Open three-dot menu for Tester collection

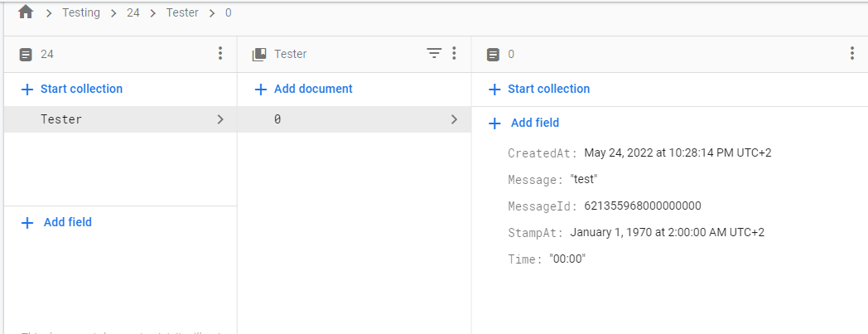coord(454,54)
